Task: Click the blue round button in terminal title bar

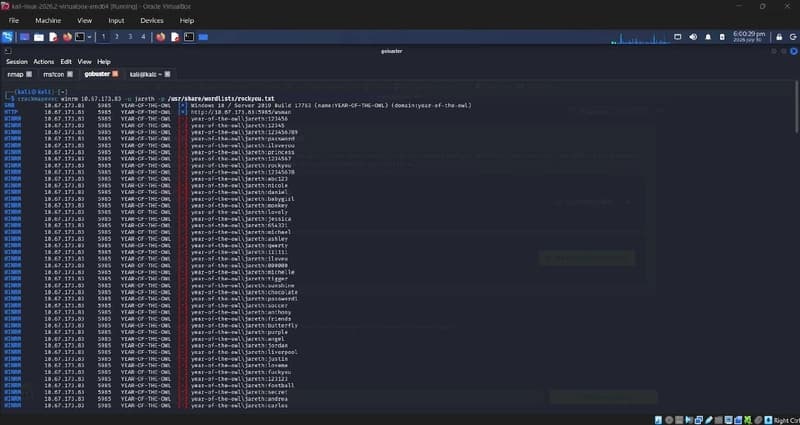Action: click(793, 51)
